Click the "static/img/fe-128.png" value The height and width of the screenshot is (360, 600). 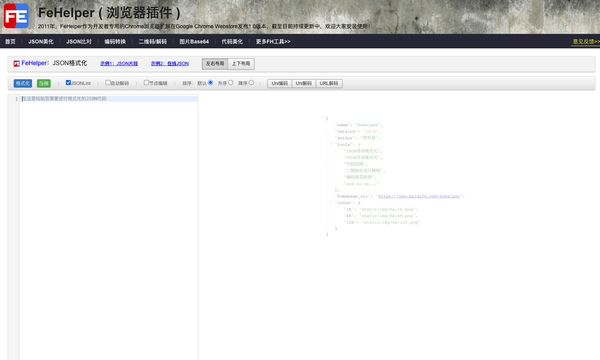pyautogui.click(x=391, y=222)
